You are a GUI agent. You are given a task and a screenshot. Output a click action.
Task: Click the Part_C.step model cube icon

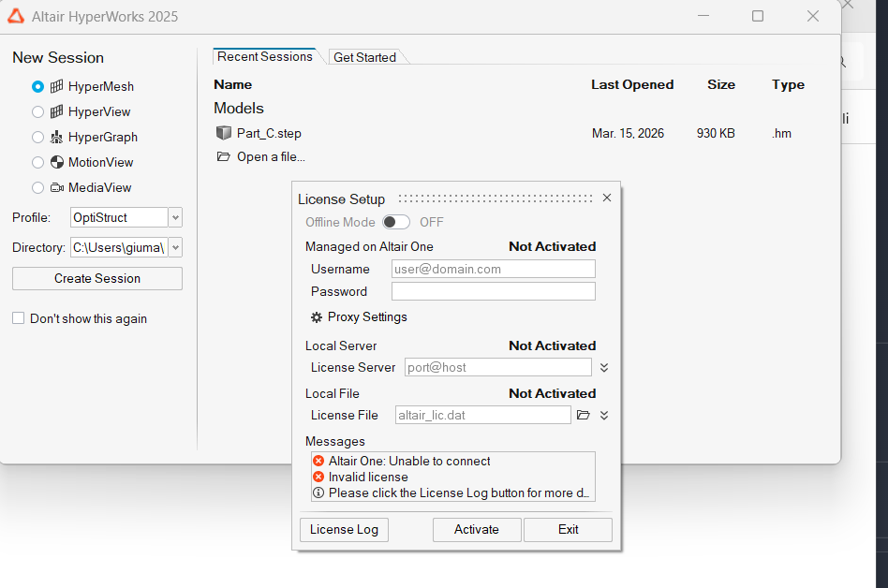224,133
